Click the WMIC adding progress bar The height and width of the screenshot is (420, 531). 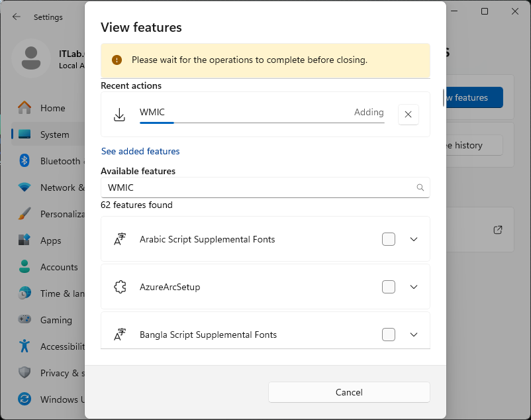[262, 123]
